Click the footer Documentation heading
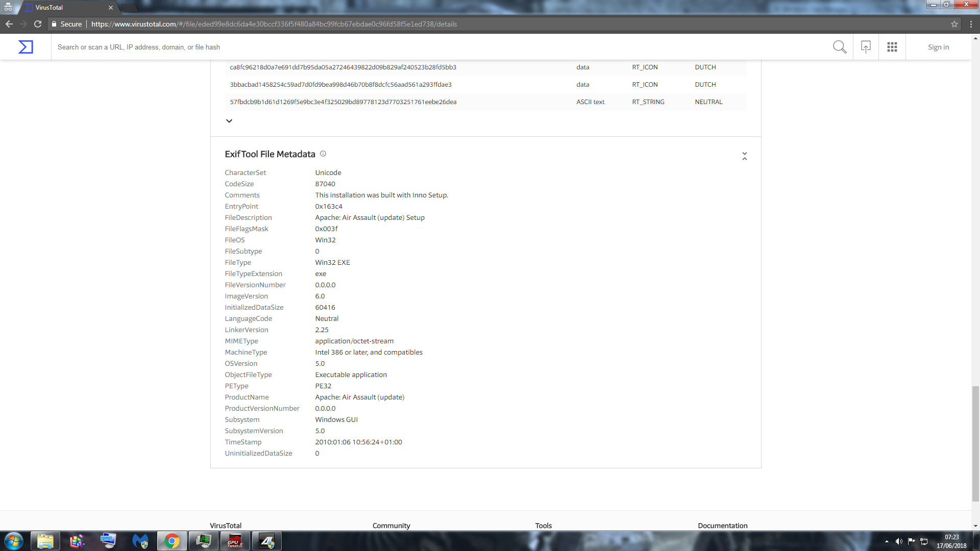 tap(722, 525)
